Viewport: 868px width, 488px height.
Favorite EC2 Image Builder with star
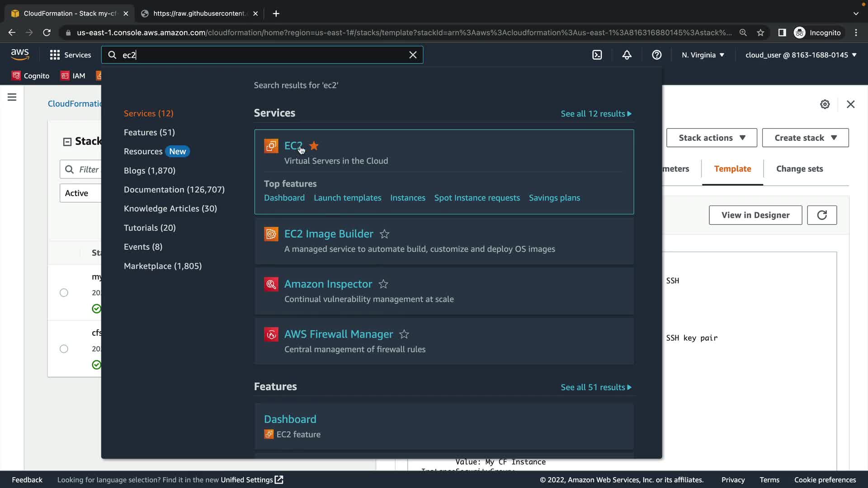(384, 234)
